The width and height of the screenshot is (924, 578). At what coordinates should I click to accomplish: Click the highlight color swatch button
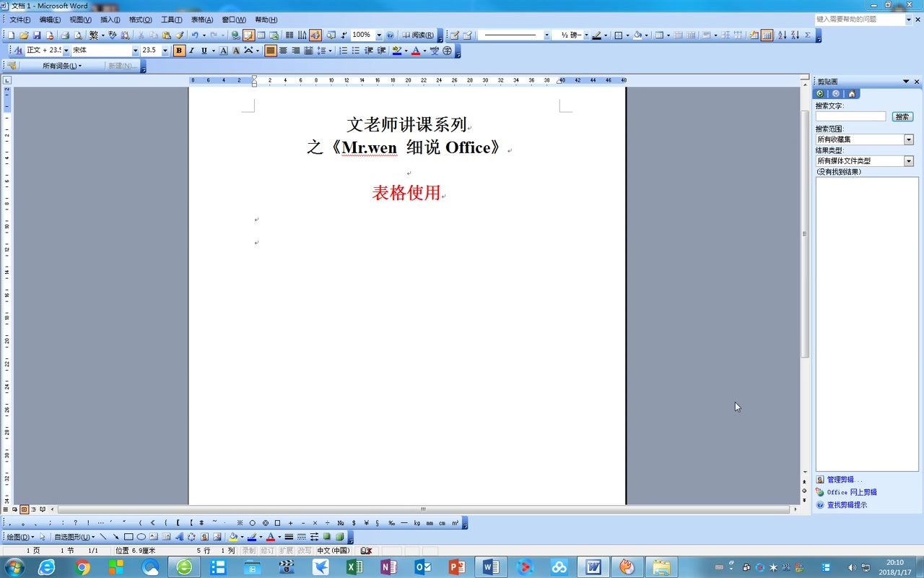(398, 51)
